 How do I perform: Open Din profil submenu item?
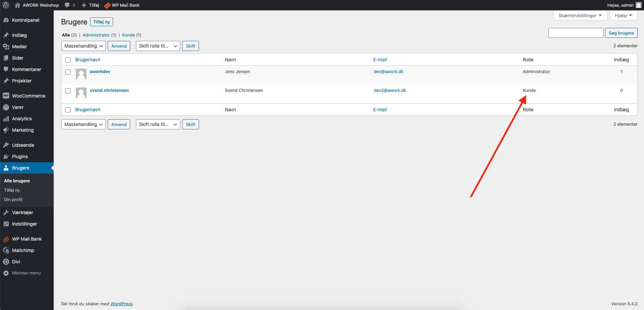pos(13,199)
